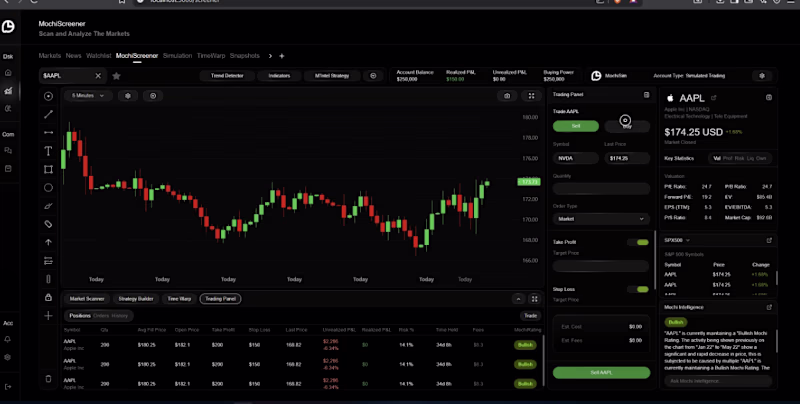Toggle the Stop Loss switch
This screenshot has width=800, height=404.
pos(639,289)
